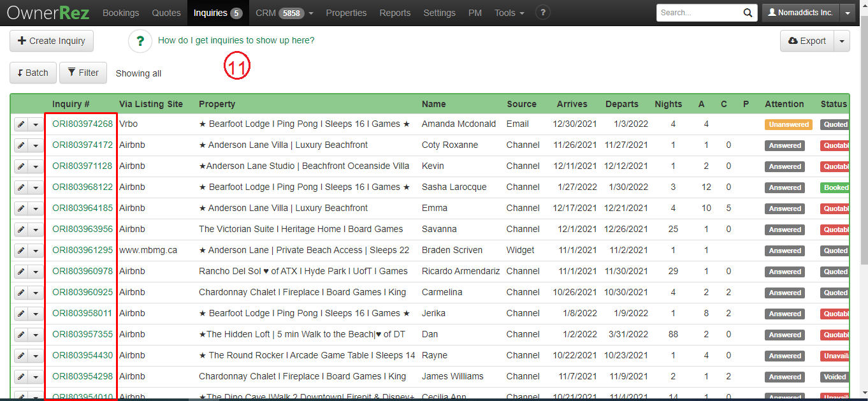Click the search magnifier icon

748,13
